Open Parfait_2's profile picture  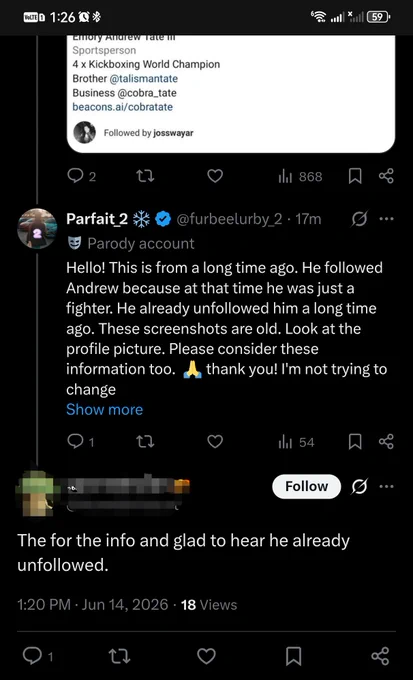point(37,228)
